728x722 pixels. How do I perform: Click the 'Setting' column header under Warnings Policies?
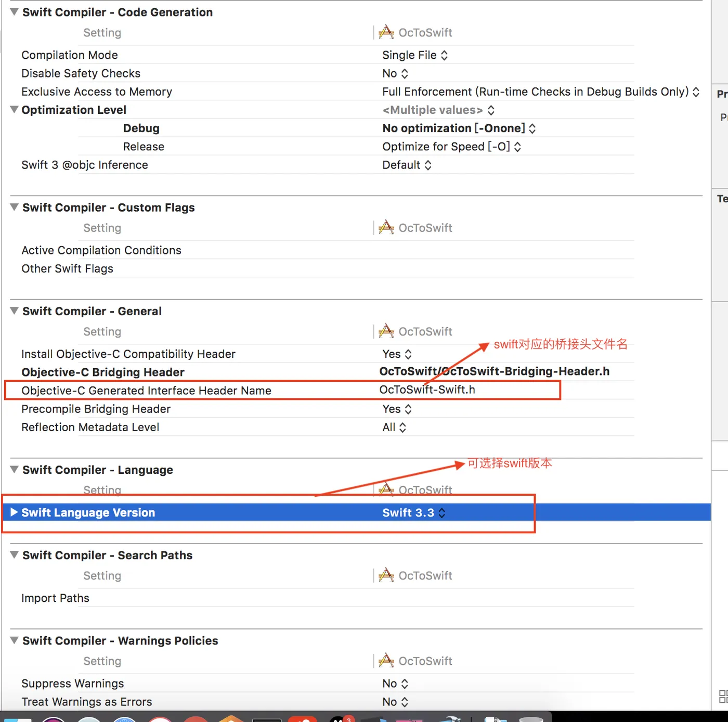click(x=102, y=661)
